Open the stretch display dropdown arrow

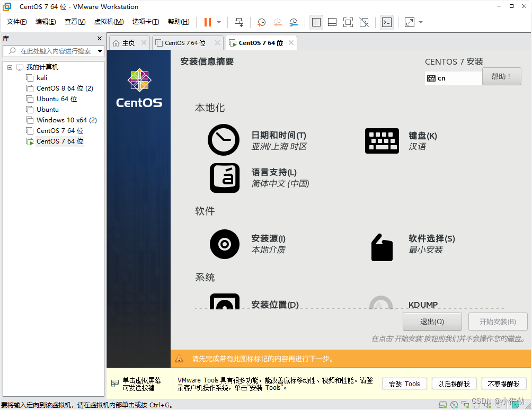(x=421, y=22)
